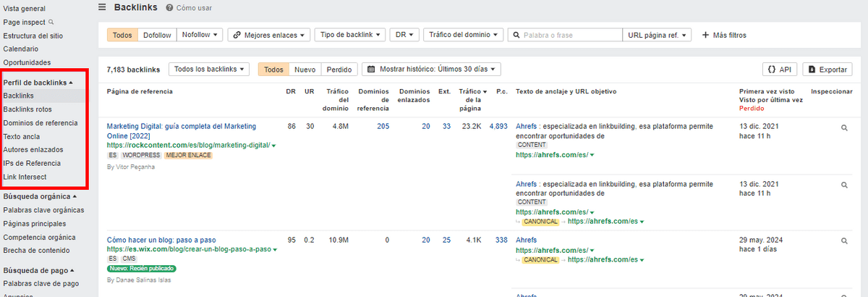Click Nuevo: Recién publicado badge
This screenshot has height=297, width=868.
coord(142,268)
